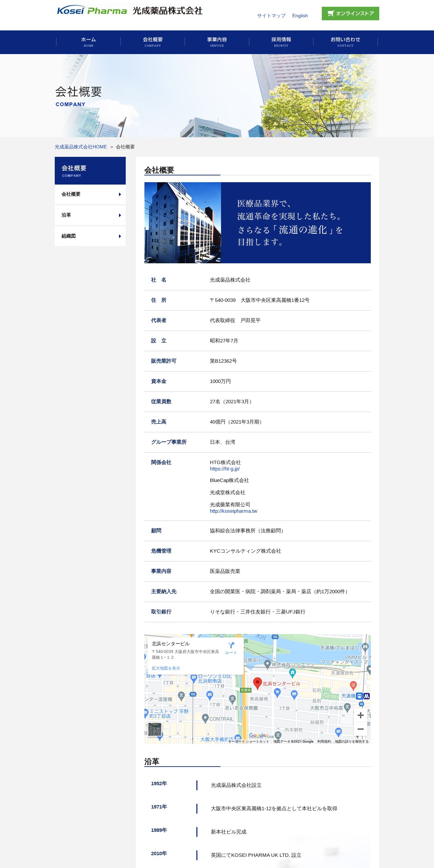The image size is (434, 868).
Task: Click the pink hospital marker near 天満橋京町
Action: click(353, 685)
